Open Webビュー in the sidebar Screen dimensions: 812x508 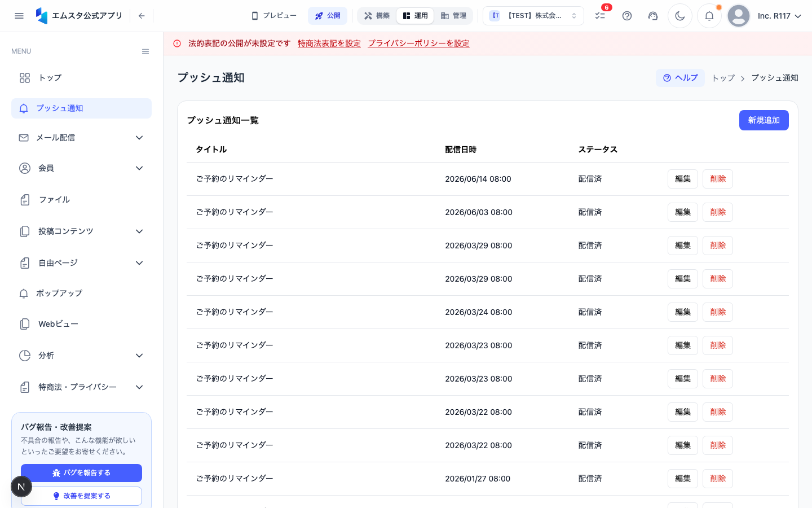pyautogui.click(x=81, y=324)
